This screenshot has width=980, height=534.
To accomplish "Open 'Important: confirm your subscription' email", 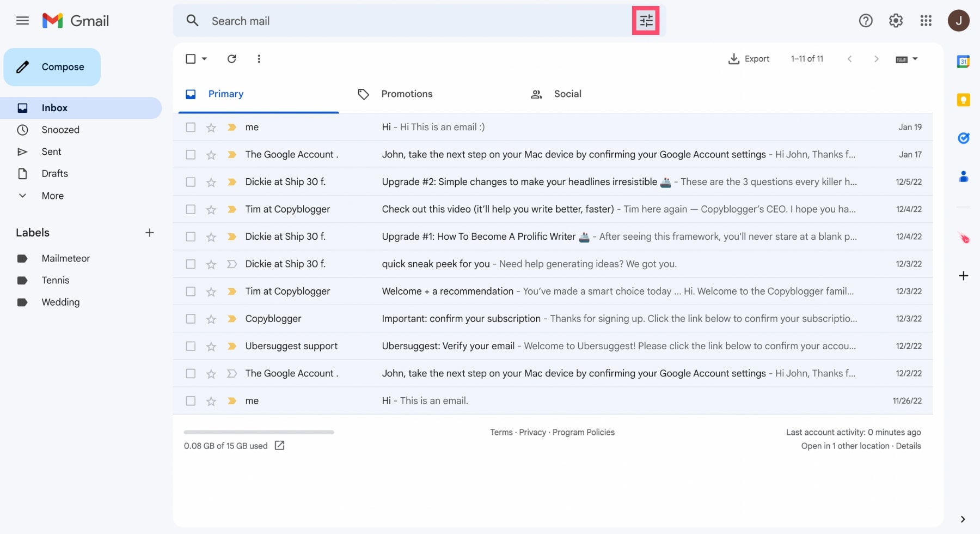I will pyautogui.click(x=553, y=319).
